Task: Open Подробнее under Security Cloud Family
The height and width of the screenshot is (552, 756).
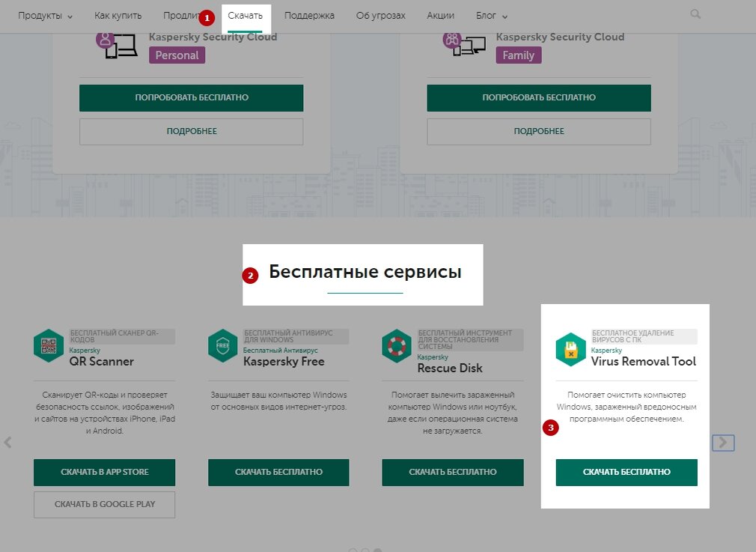Action: pyautogui.click(x=539, y=130)
